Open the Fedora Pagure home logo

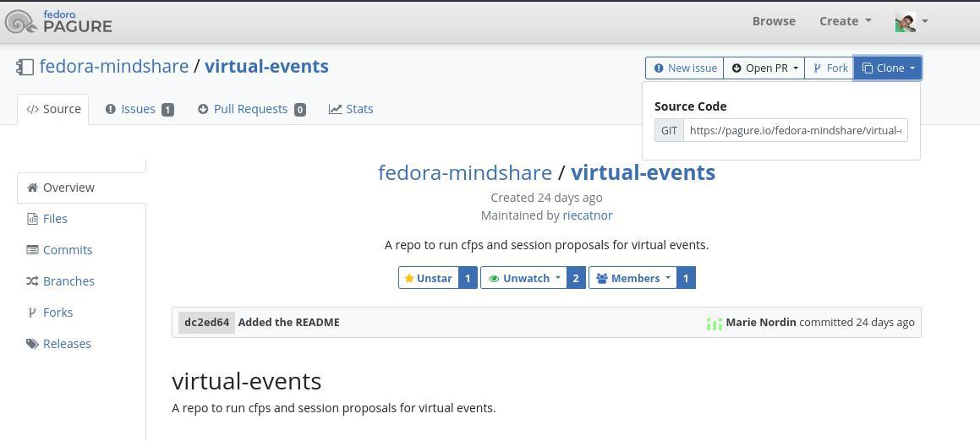pyautogui.click(x=58, y=21)
